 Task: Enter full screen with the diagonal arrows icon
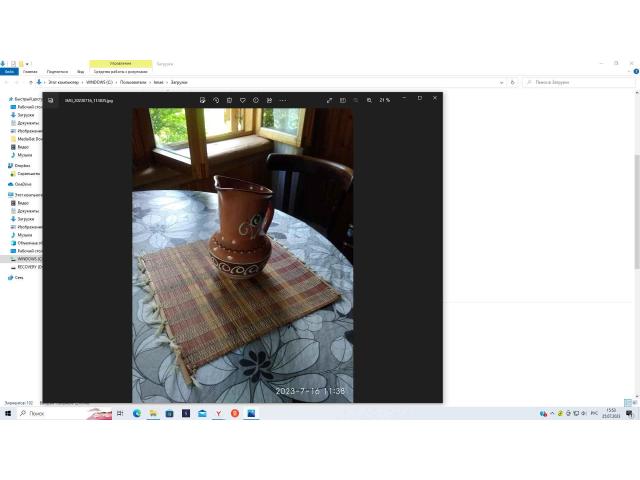coord(329,100)
